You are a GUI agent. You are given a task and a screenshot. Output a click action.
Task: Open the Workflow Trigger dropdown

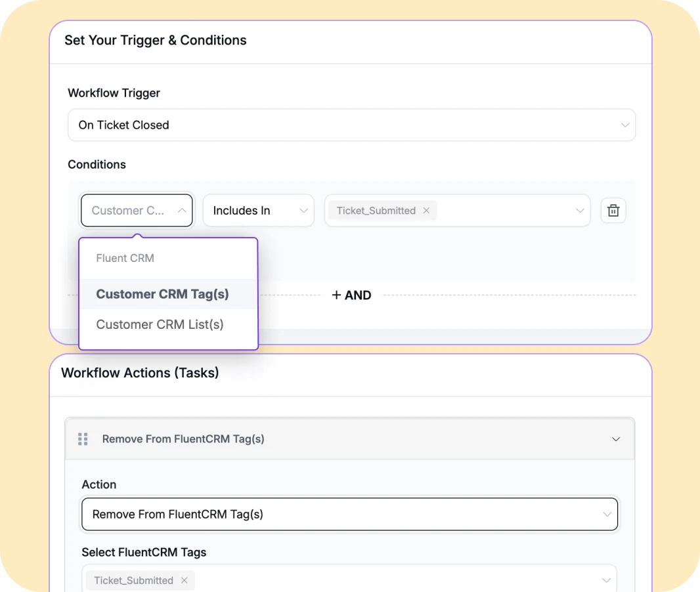click(x=351, y=125)
